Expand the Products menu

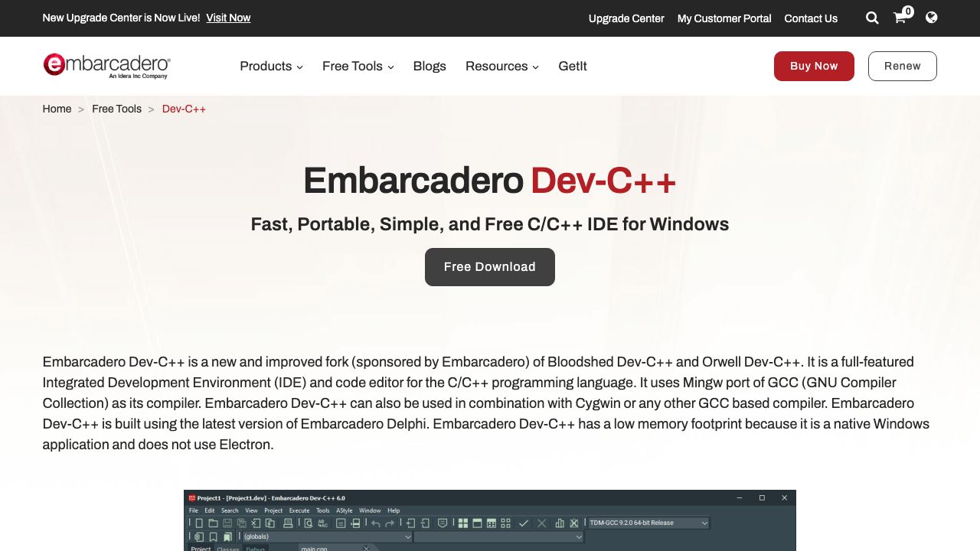(x=271, y=66)
